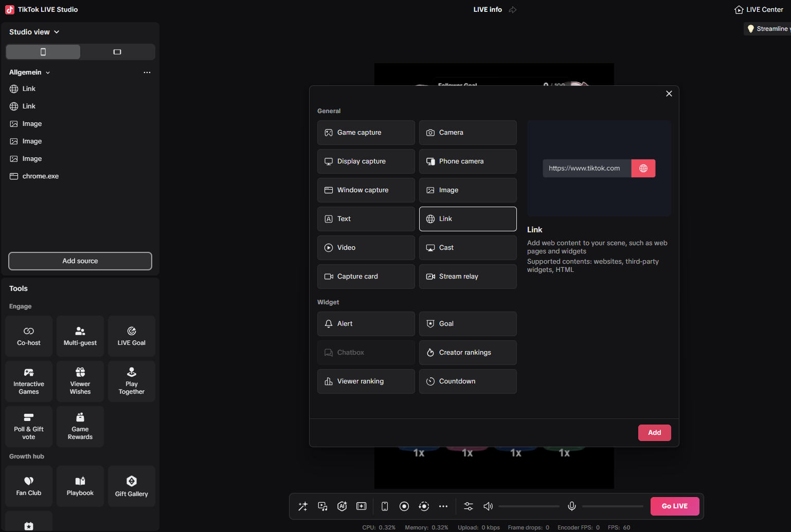This screenshot has width=791, height=532.
Task: Click the phone icon in bottom toolbar
Action: [385, 506]
